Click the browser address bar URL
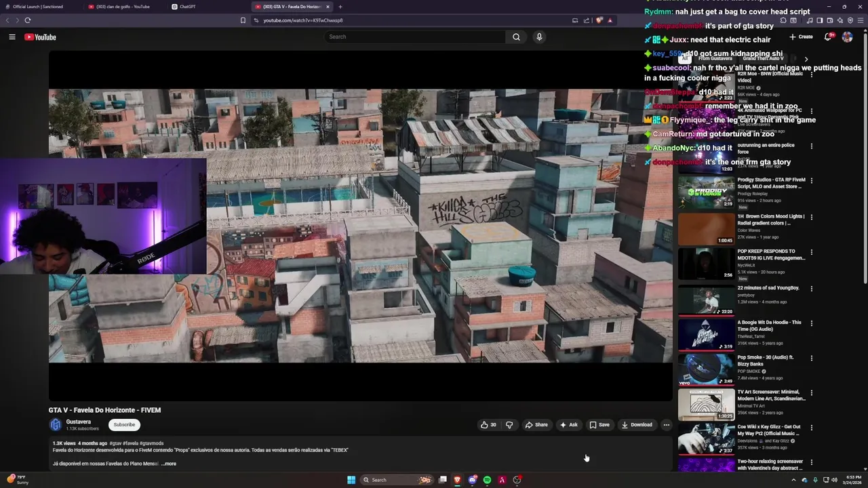868x488 pixels. (303, 20)
